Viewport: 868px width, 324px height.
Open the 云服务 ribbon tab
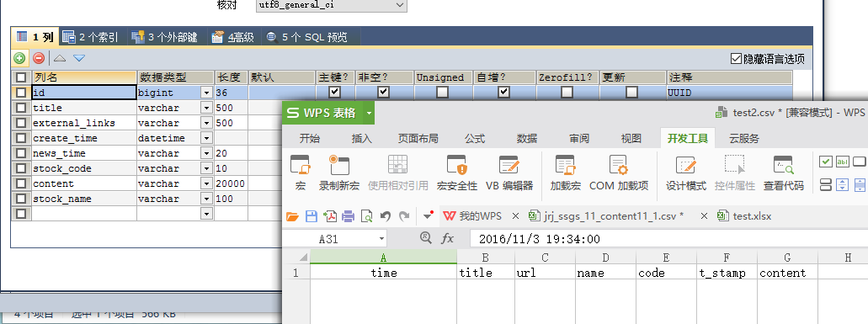point(744,138)
